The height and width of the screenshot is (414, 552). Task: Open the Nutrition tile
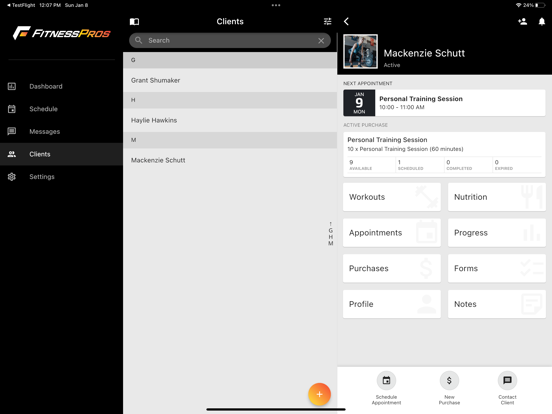(x=497, y=197)
